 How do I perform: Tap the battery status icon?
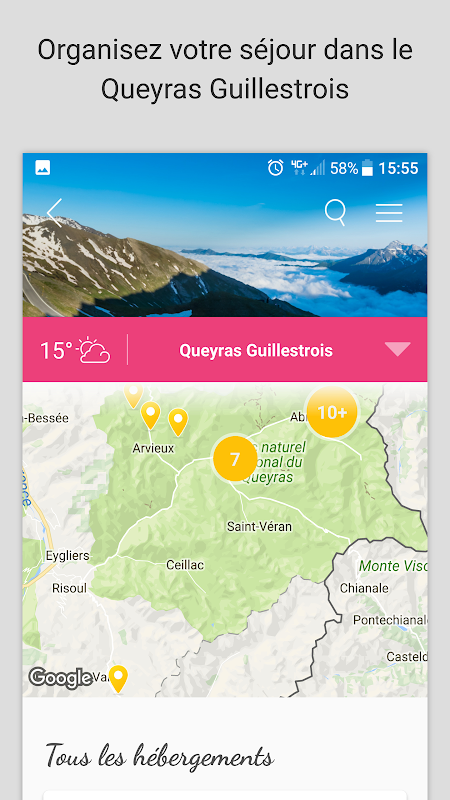(367, 168)
